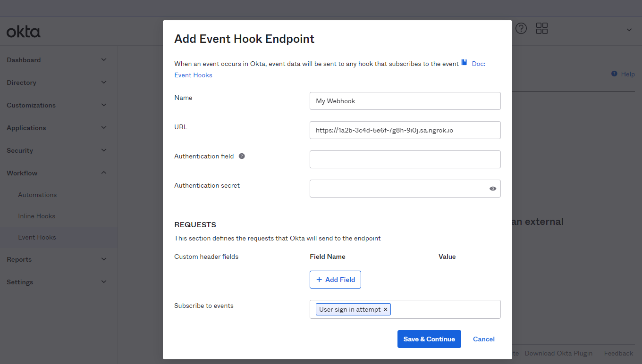
Task: Click the Okta logo
Action: 23,30
